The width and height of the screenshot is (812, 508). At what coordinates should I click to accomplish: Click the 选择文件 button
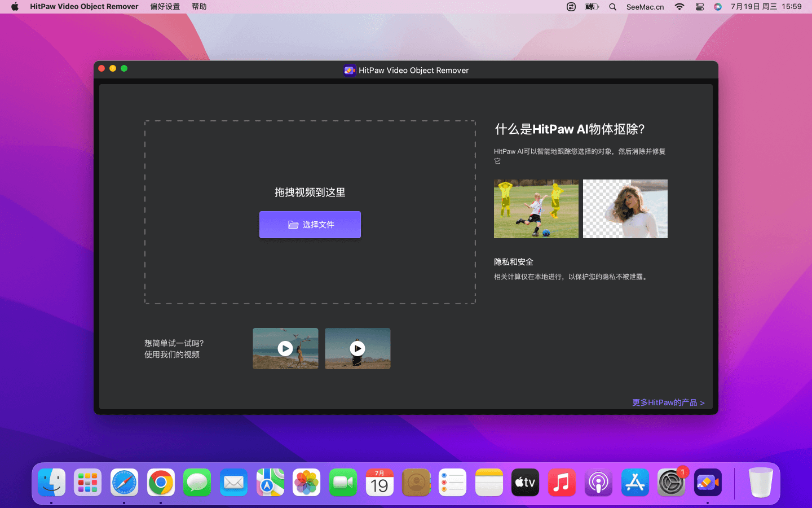(310, 225)
